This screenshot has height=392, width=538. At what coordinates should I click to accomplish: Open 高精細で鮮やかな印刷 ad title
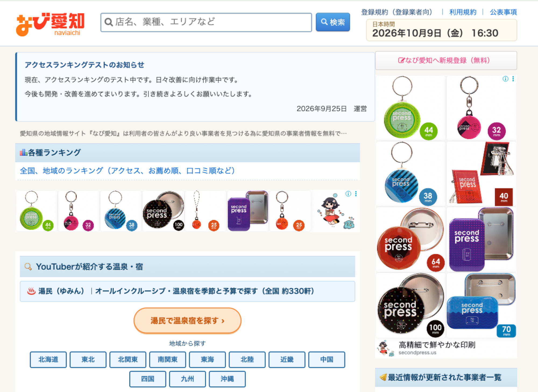coord(437,345)
